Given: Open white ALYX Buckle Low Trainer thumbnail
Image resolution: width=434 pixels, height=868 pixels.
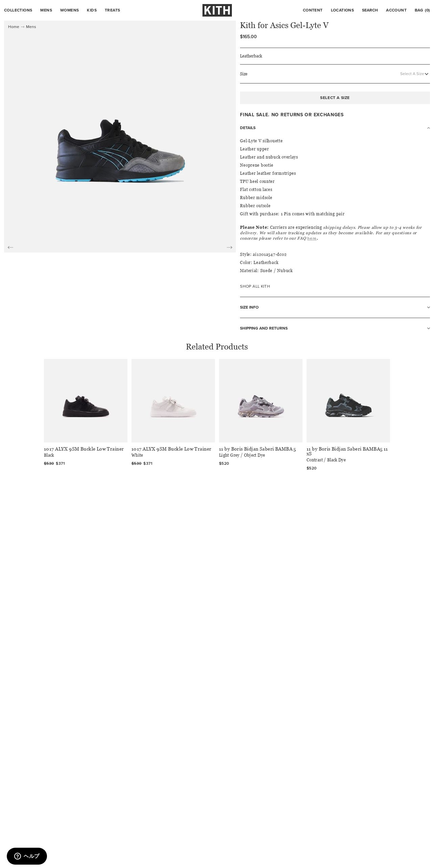Looking at the screenshot, I should coord(173,401).
